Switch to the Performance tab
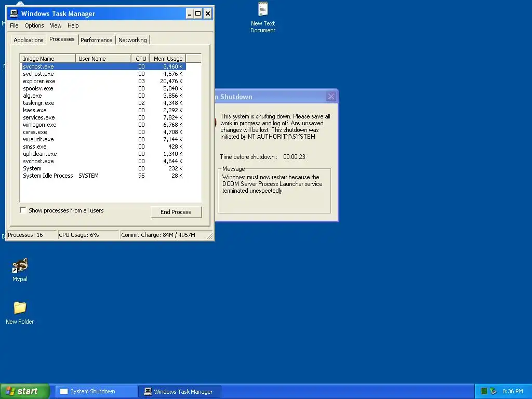Viewport: 532px width, 399px height. [96, 40]
